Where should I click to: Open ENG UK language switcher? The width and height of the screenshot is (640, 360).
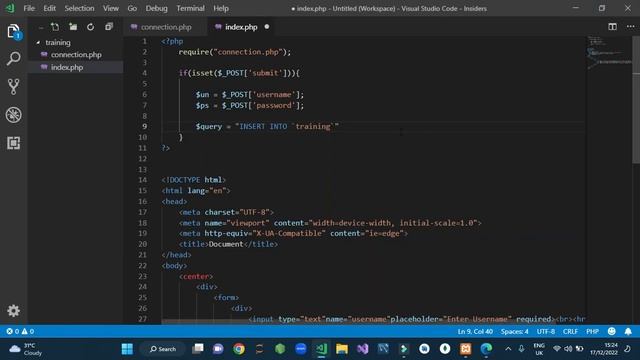[539, 349]
